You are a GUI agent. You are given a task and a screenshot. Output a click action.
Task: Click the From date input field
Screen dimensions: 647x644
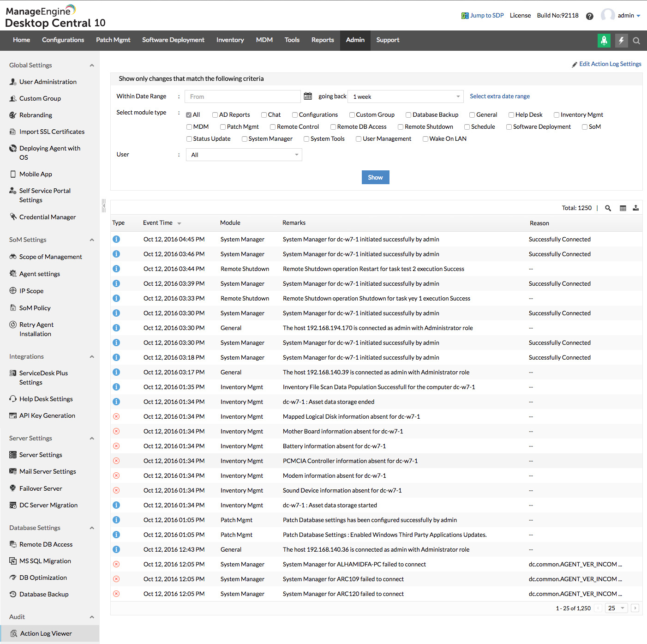[242, 96]
